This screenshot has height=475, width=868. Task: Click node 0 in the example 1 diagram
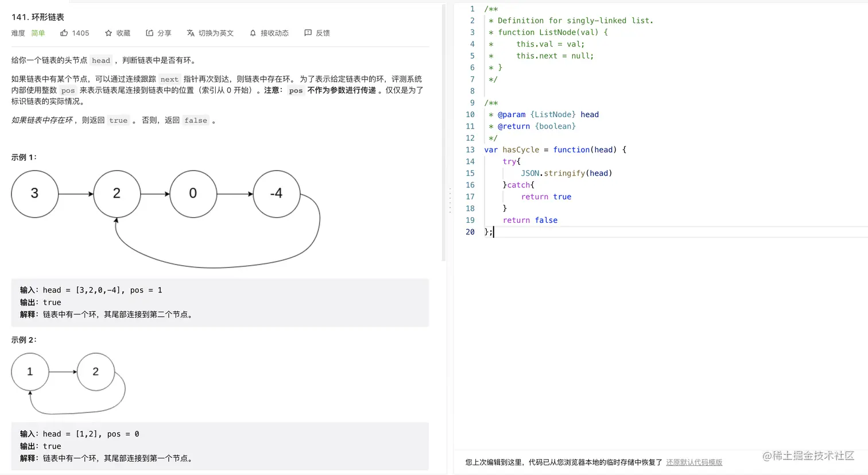click(193, 194)
